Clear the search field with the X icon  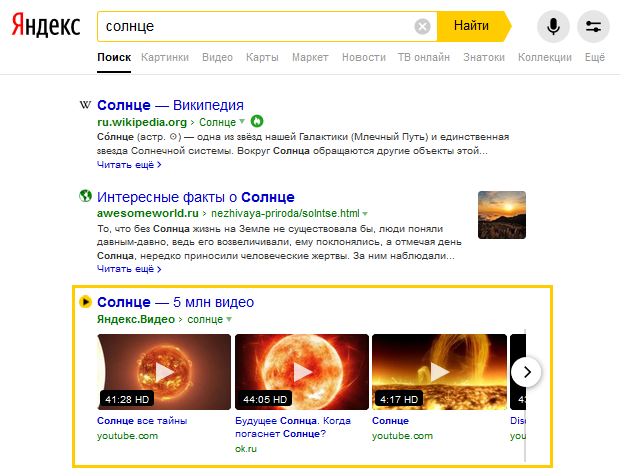(x=422, y=26)
